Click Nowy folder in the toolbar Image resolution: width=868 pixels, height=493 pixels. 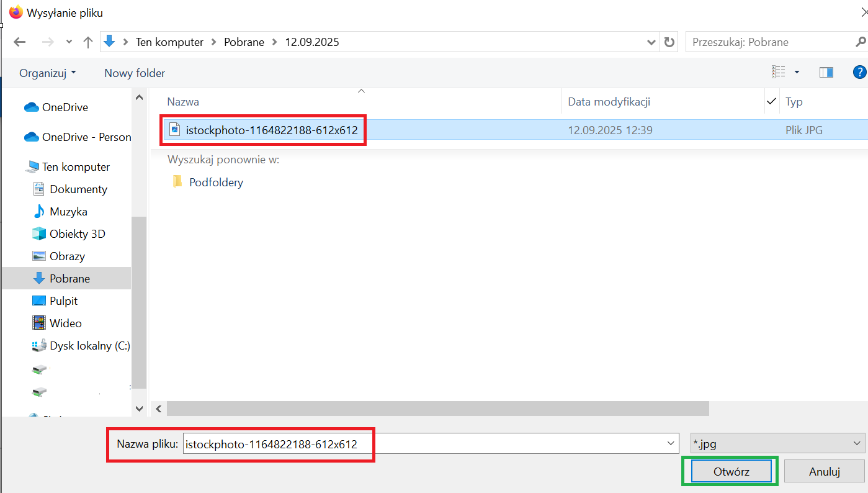[135, 73]
